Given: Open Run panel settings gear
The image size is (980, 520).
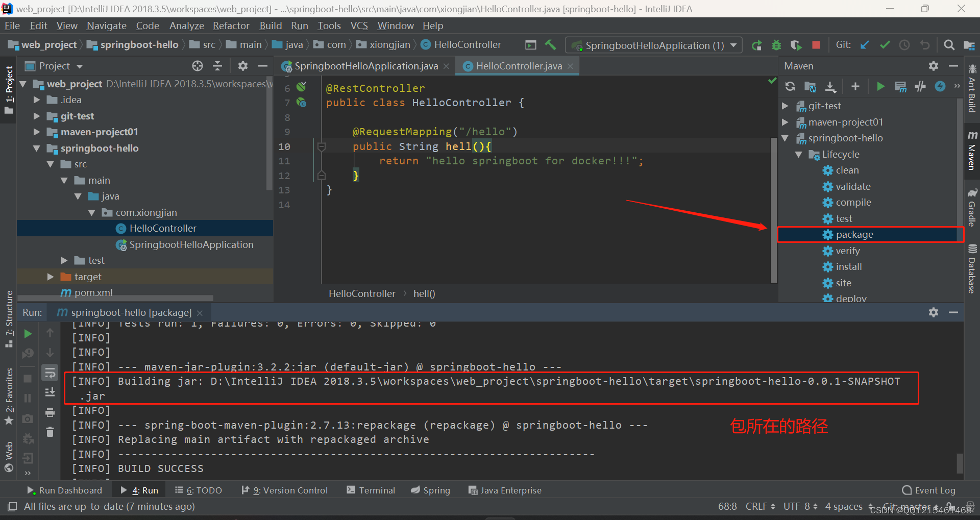Looking at the screenshot, I should click(934, 312).
